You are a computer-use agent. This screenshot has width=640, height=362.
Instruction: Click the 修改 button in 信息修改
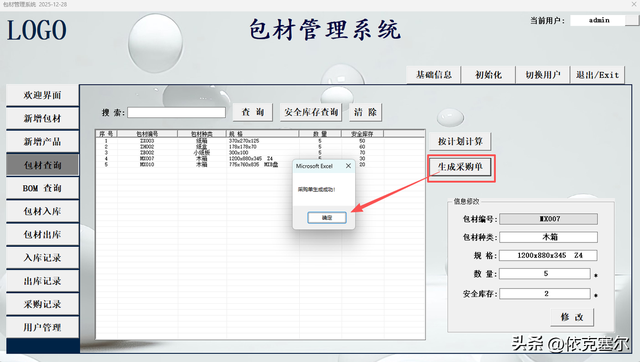tap(572, 317)
